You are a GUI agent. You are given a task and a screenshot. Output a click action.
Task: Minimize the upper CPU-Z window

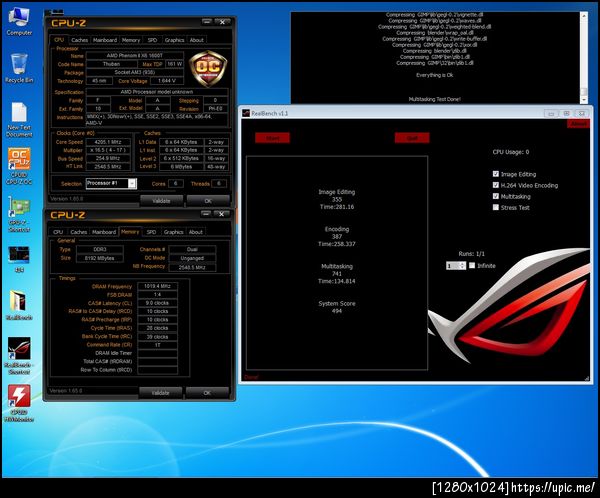[207, 21]
